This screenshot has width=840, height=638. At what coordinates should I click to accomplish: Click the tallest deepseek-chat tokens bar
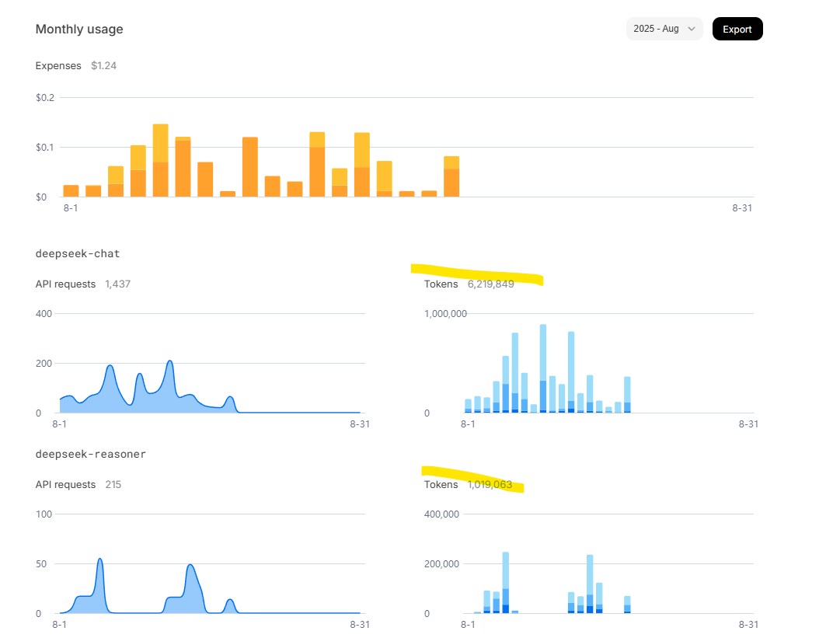coord(543,368)
